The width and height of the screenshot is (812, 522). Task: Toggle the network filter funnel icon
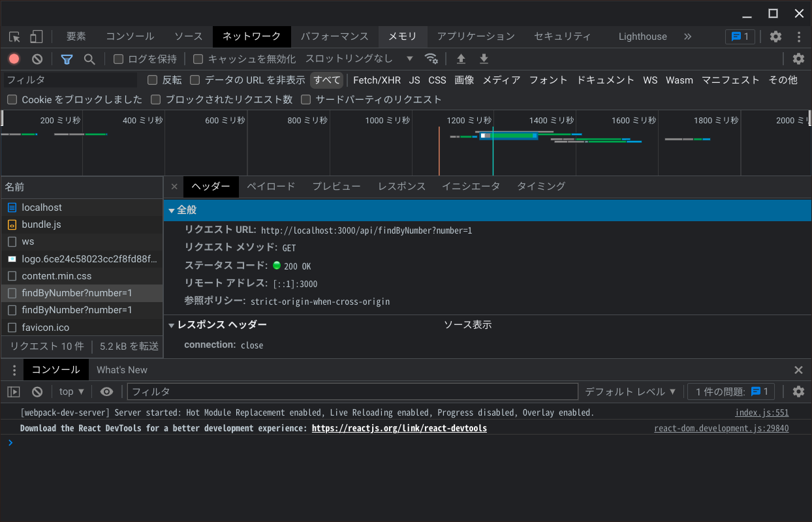67,59
